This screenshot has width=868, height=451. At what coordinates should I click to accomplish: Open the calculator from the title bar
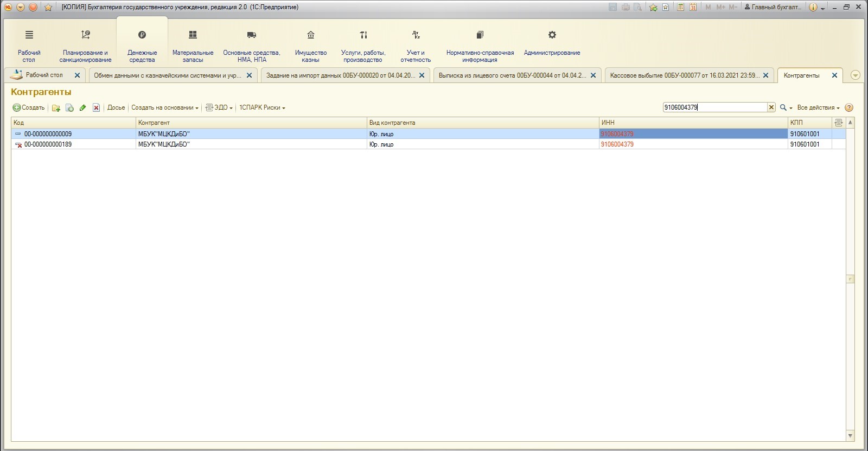pyautogui.click(x=680, y=7)
